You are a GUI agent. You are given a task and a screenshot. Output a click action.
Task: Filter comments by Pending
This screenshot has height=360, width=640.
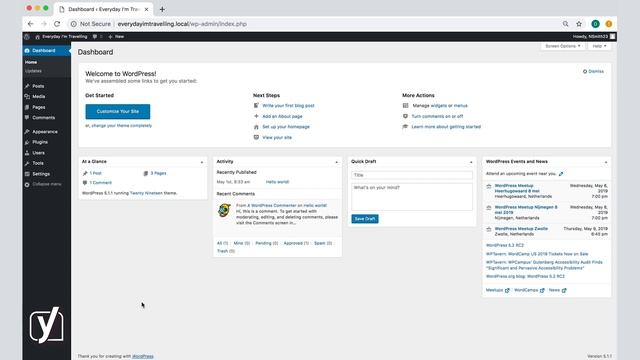267,243
